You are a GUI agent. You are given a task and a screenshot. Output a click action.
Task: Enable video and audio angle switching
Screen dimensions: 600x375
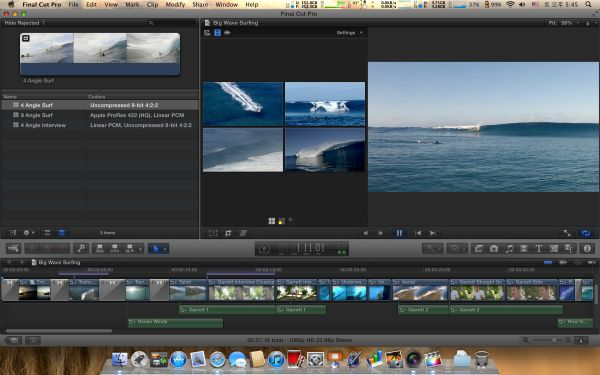[x=207, y=33]
